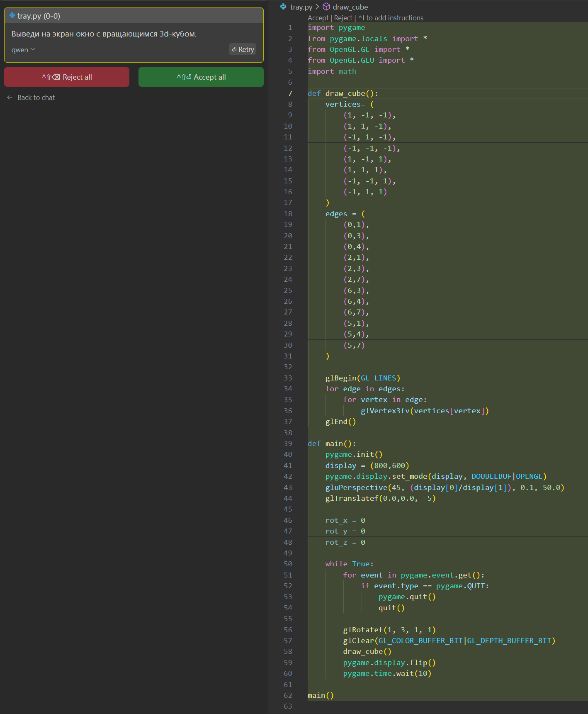Click the back arrow icon next to Back to chat
Screen dimensions: 588x714
click(10, 97)
